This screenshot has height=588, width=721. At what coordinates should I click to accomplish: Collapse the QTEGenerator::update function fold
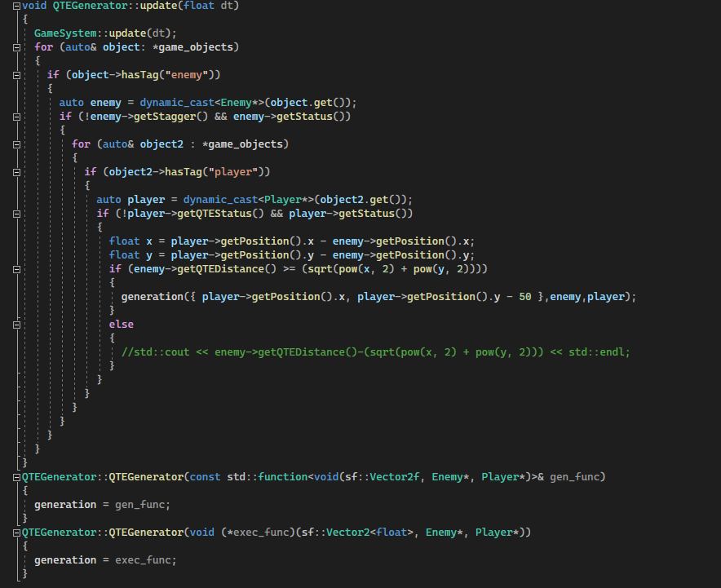pyautogui.click(x=16, y=6)
